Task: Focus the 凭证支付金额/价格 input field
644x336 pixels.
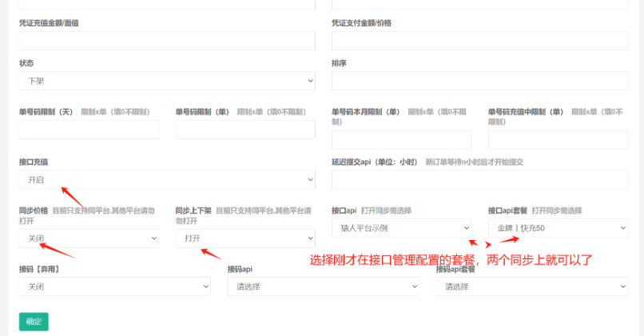Action: click(479, 41)
